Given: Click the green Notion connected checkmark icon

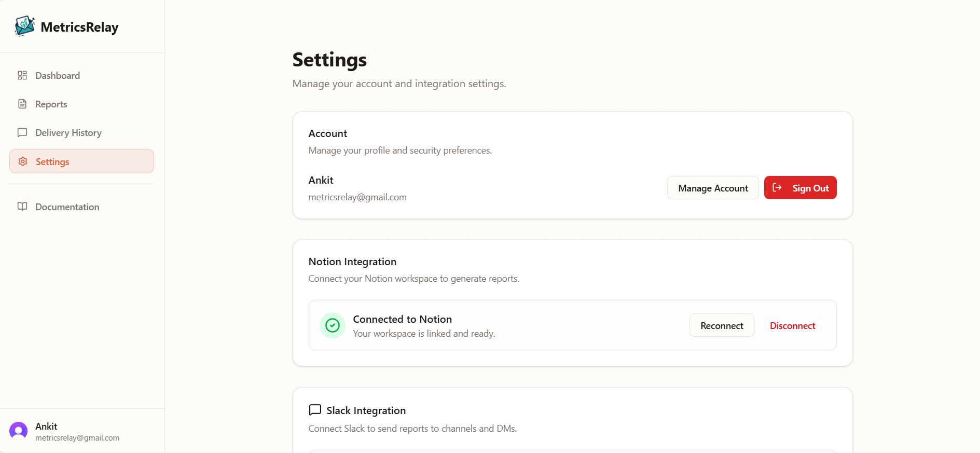Looking at the screenshot, I should 333,325.
